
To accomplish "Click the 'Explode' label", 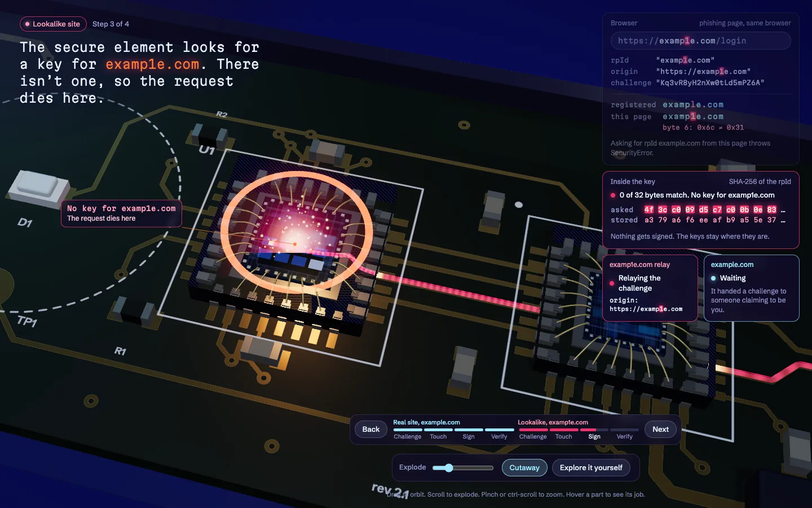I will click(412, 467).
